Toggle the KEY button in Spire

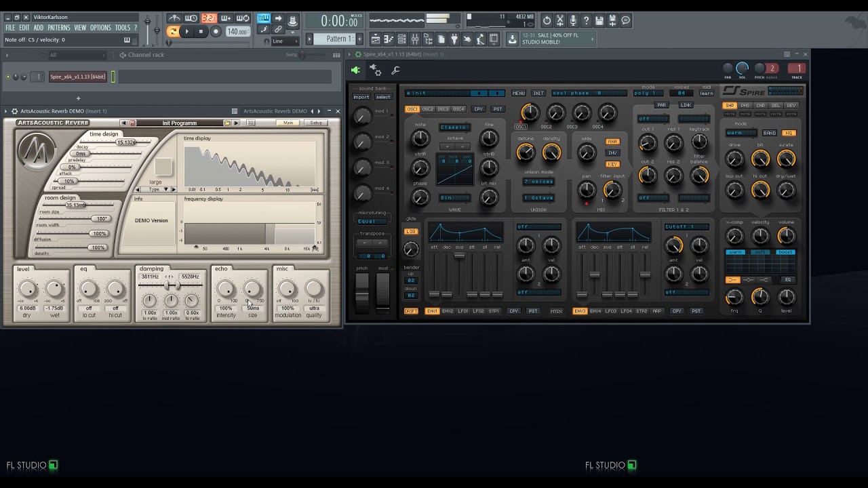(612, 164)
